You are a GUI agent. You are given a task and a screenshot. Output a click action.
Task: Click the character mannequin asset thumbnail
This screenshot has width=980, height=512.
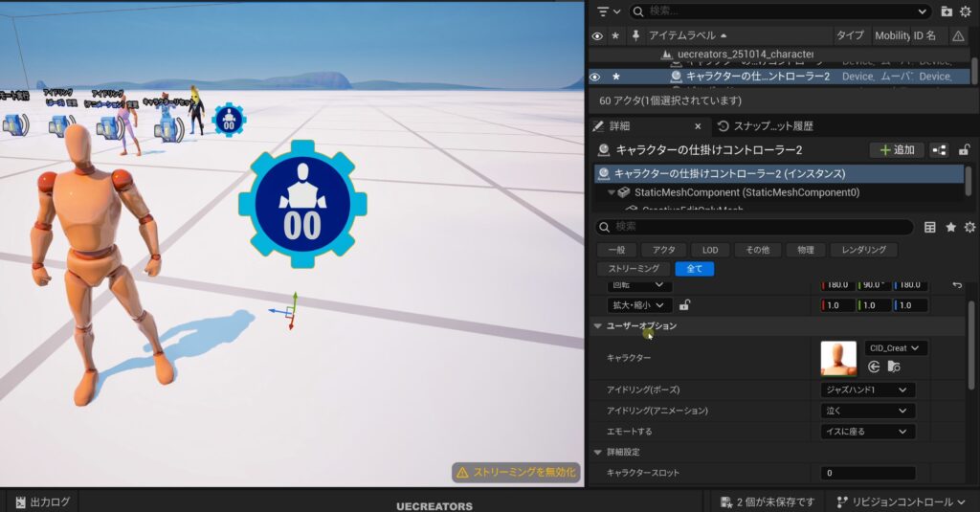pos(838,358)
